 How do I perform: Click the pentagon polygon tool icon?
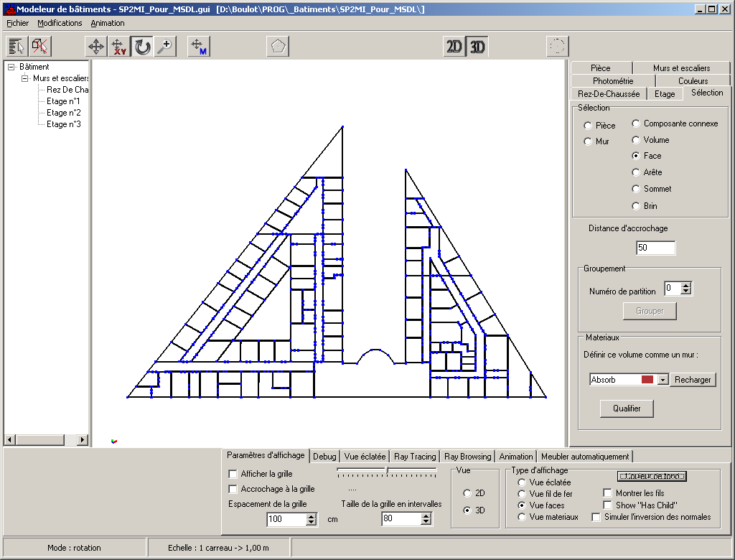point(278,47)
